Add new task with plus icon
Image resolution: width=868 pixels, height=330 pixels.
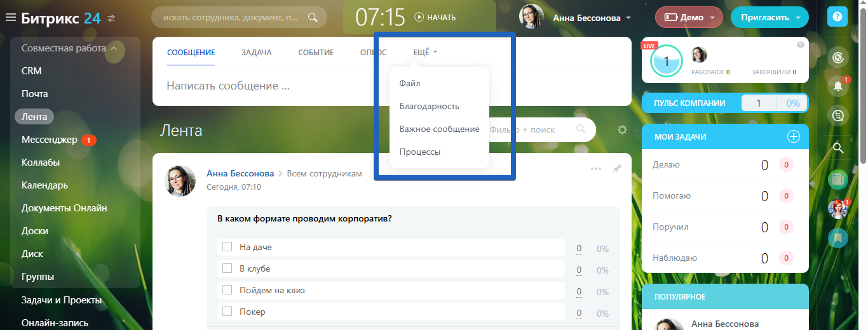(x=793, y=136)
